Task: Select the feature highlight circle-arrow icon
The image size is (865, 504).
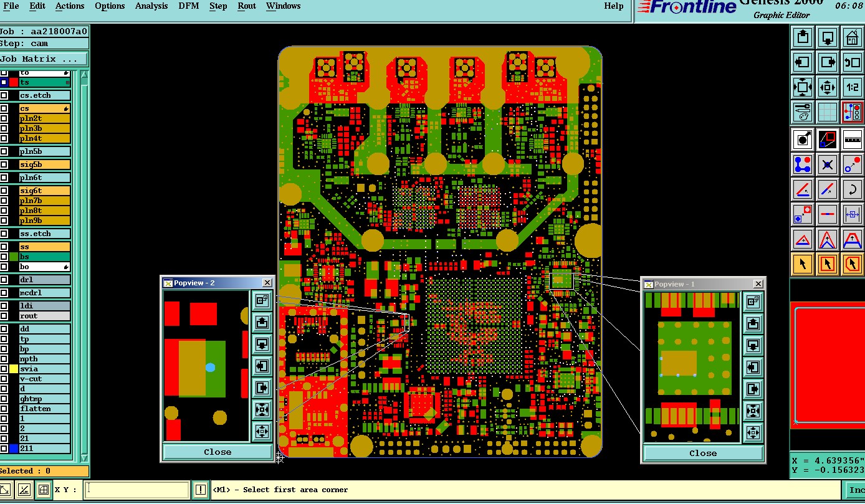Action: [x=803, y=139]
